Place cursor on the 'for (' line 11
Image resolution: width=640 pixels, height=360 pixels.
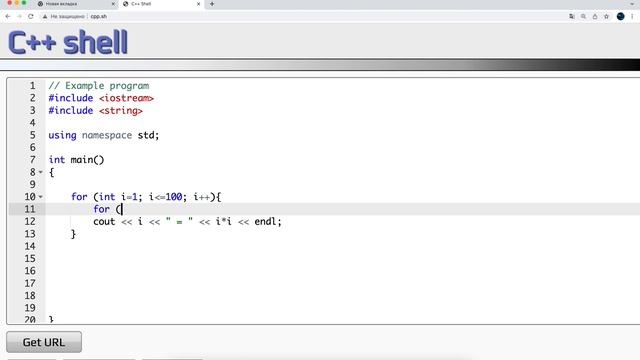[x=108, y=209]
